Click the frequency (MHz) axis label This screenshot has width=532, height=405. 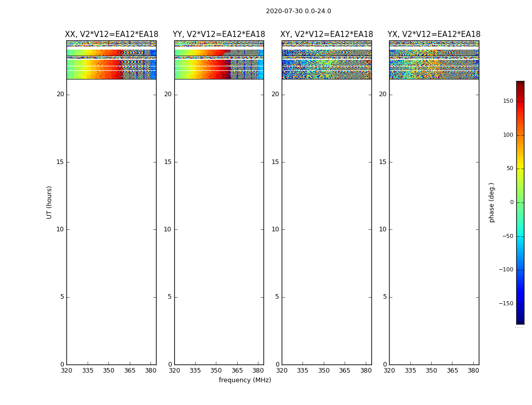point(245,380)
